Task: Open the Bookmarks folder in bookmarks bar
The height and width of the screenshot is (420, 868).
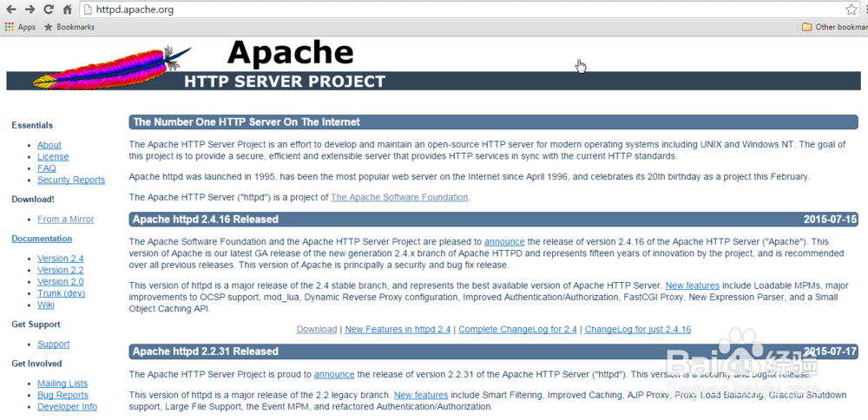Action: (x=69, y=27)
